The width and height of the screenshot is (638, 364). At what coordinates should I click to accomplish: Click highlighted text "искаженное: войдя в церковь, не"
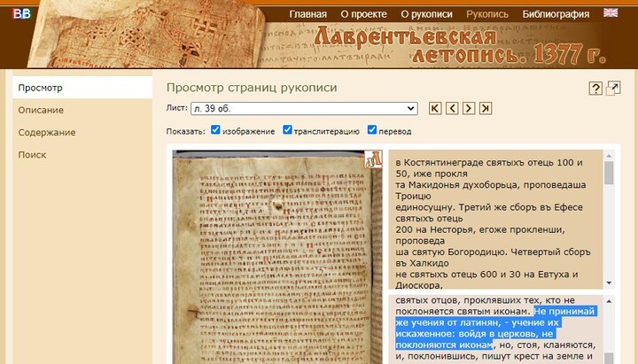point(474,334)
